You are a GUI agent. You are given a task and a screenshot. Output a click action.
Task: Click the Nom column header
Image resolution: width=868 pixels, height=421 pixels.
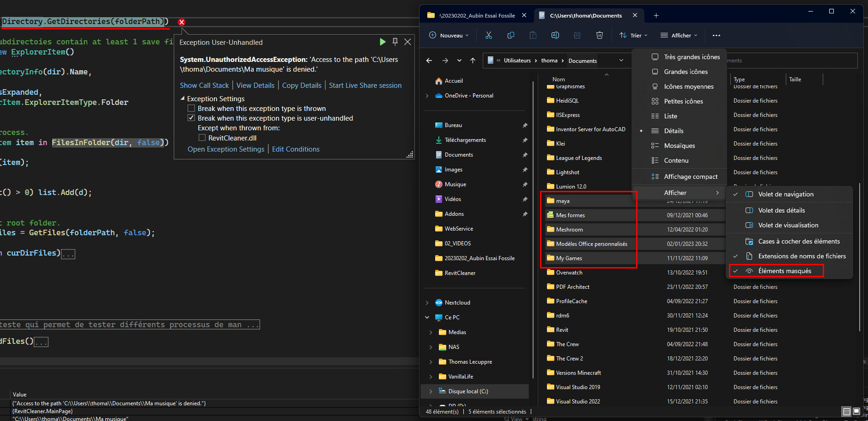tap(558, 79)
